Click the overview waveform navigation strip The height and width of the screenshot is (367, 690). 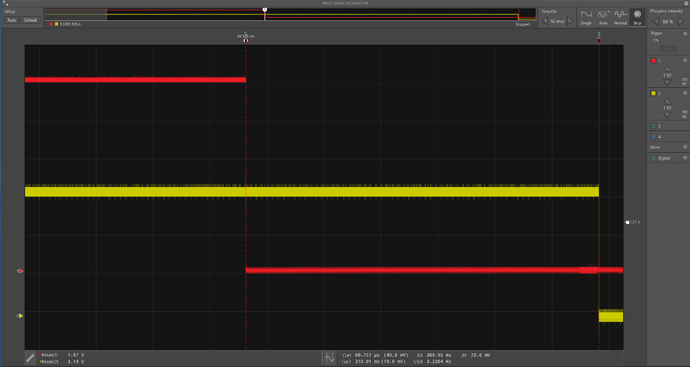[290, 14]
